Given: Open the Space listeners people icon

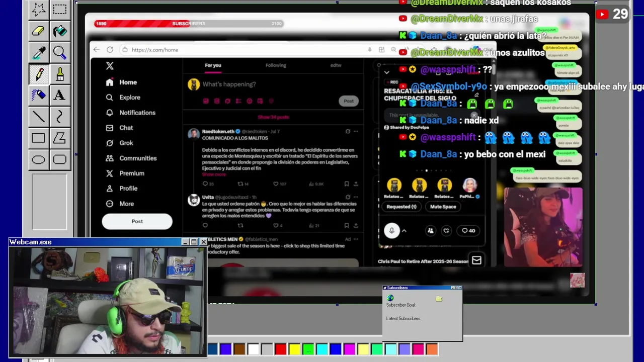Looking at the screenshot, I should [430, 231].
